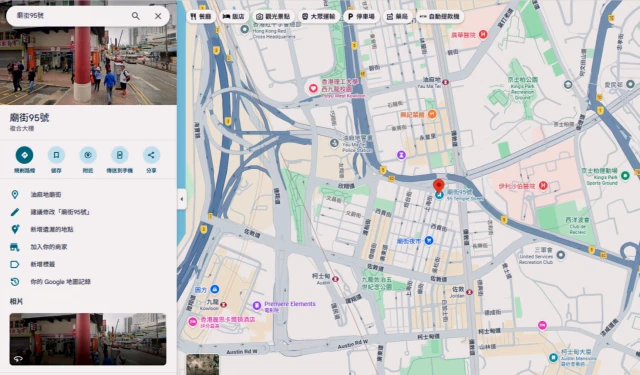Click 香港麗思卡爾頓酒店 hotel marker

click(193, 322)
